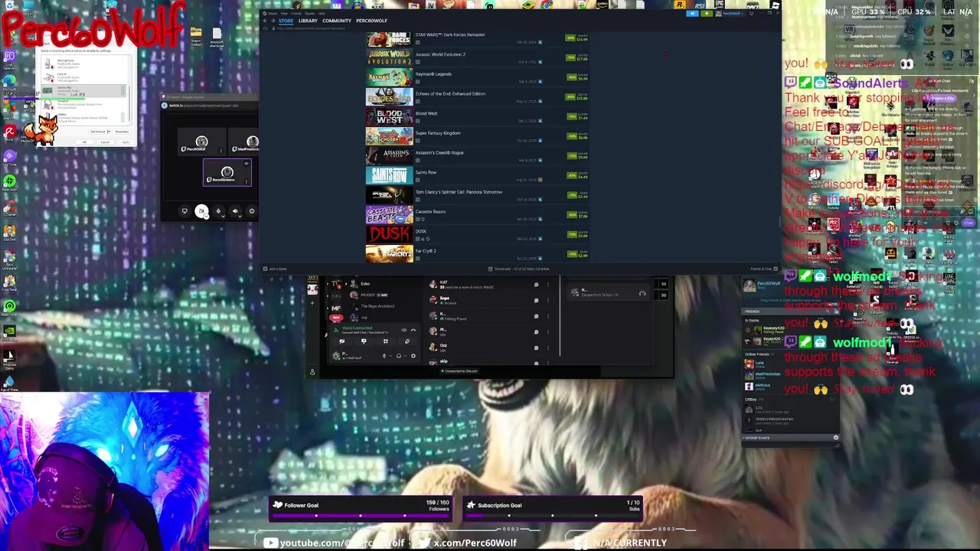
Task: Search the Steam friends list
Action: click(x=828, y=311)
